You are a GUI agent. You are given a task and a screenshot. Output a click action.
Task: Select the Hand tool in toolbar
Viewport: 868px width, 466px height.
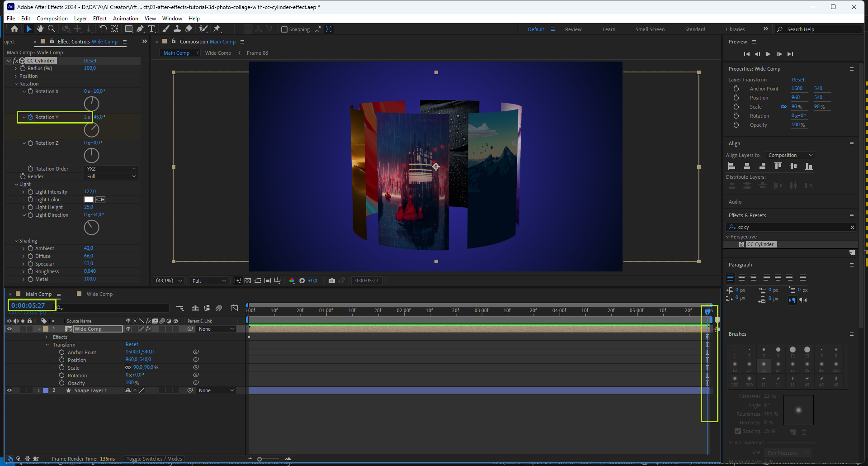click(40, 29)
